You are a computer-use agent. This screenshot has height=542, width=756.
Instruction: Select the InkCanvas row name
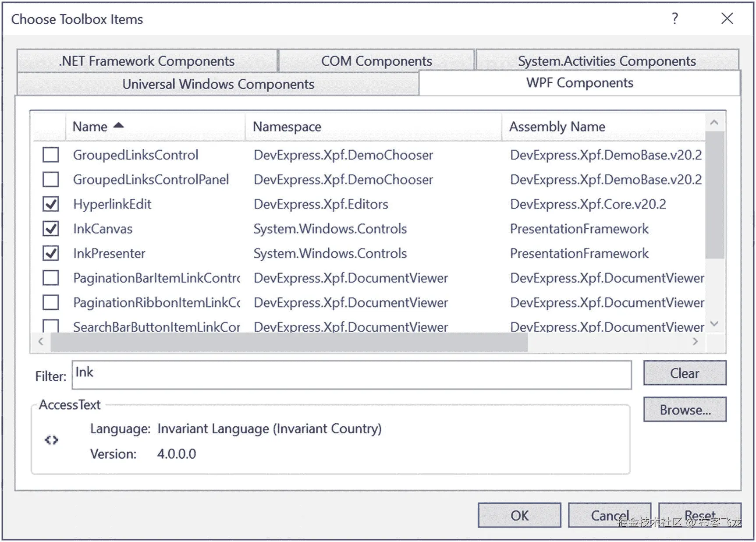pyautogui.click(x=103, y=229)
